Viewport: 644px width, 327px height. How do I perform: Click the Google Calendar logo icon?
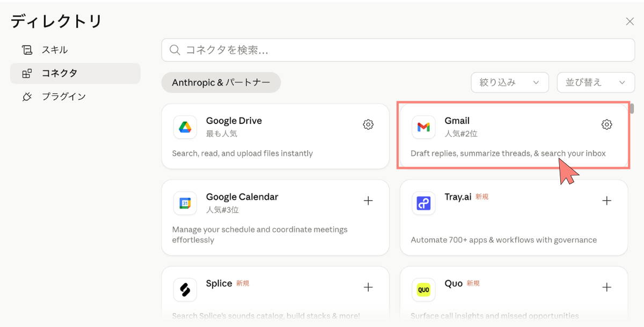click(185, 203)
